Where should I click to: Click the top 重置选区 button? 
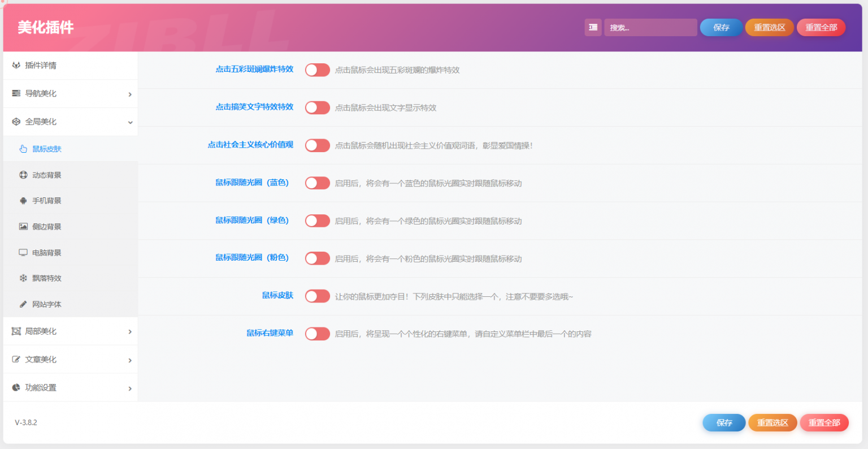click(x=770, y=27)
